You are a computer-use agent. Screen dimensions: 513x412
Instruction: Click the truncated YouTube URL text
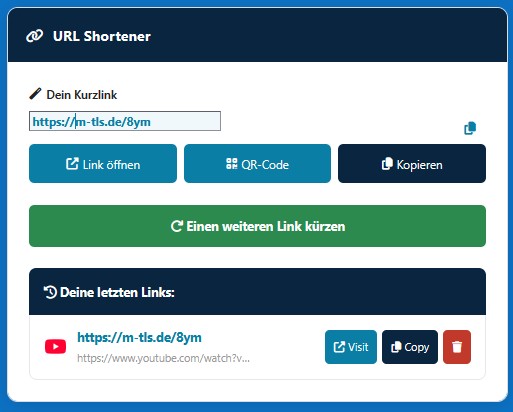click(163, 358)
